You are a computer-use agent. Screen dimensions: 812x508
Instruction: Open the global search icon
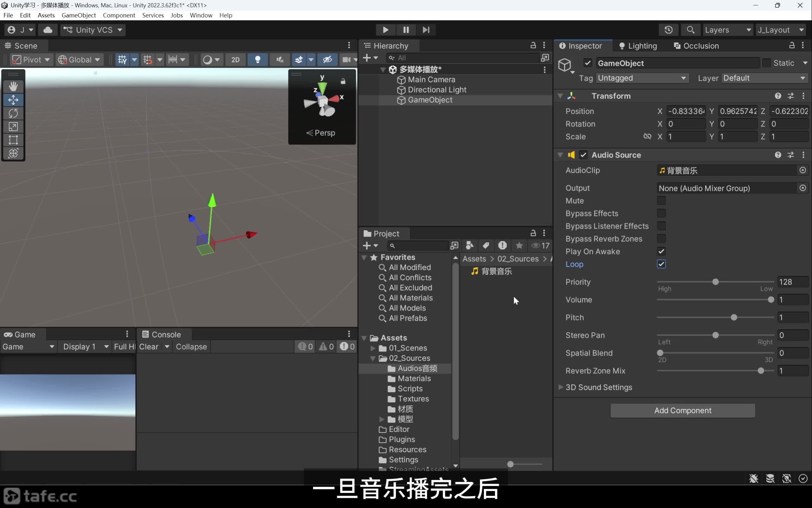(x=691, y=30)
